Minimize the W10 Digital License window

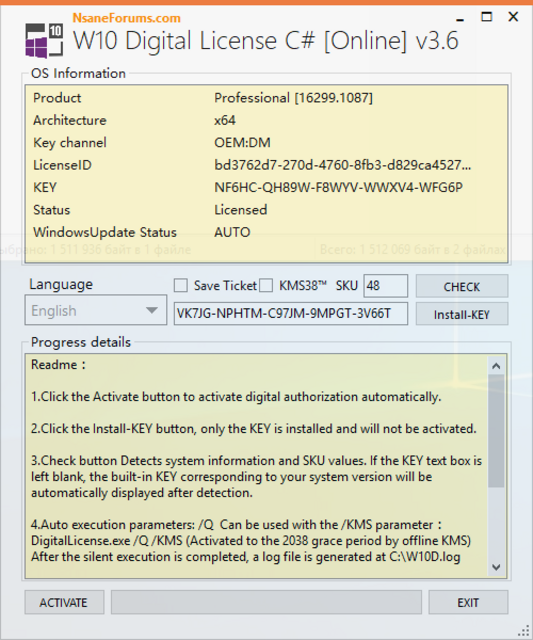click(460, 18)
